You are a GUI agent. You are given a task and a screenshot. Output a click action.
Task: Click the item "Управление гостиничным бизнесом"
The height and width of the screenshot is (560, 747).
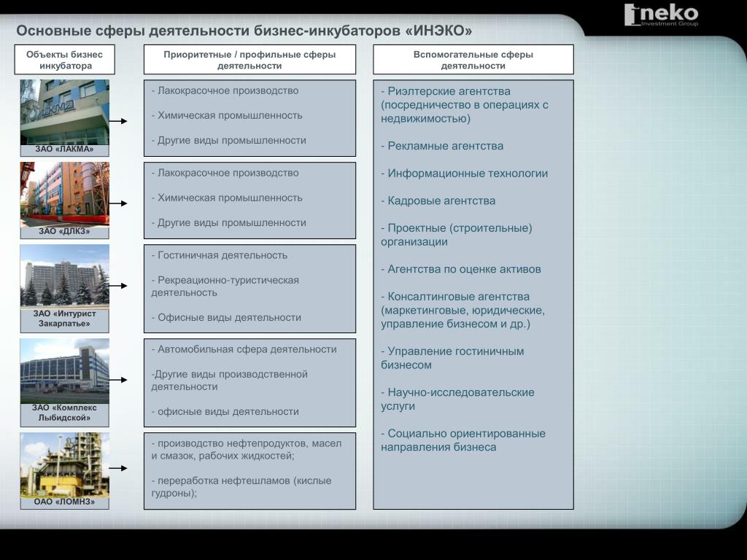pyautogui.click(x=452, y=358)
